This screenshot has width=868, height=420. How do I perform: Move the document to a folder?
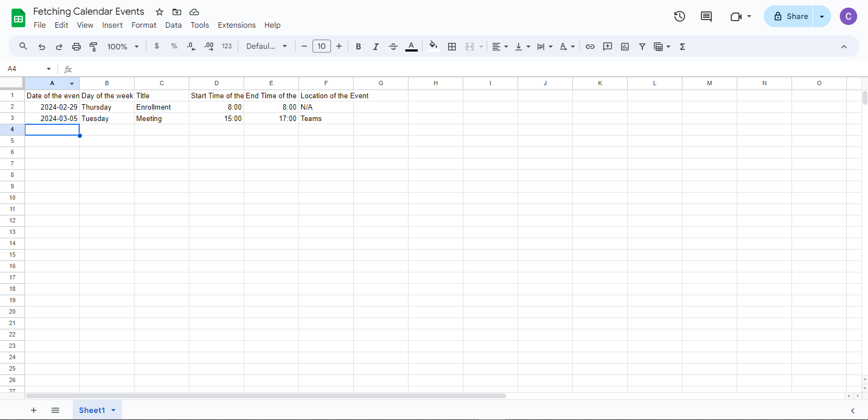[x=177, y=12]
